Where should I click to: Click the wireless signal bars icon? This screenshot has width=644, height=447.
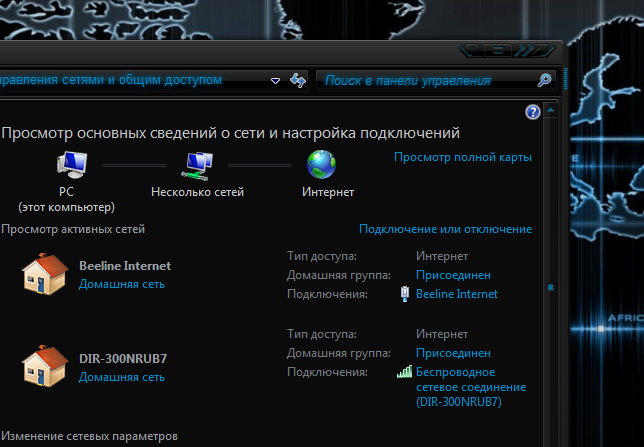pyautogui.click(x=405, y=372)
